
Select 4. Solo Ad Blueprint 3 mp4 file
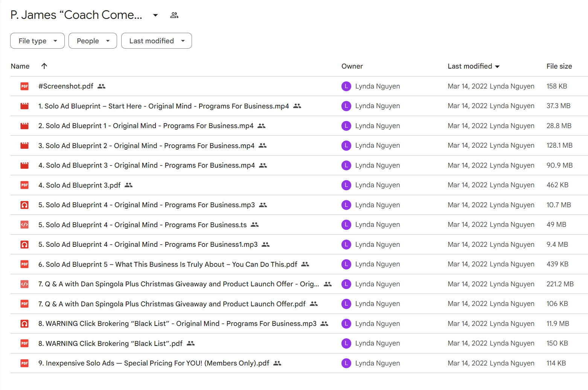click(x=147, y=165)
